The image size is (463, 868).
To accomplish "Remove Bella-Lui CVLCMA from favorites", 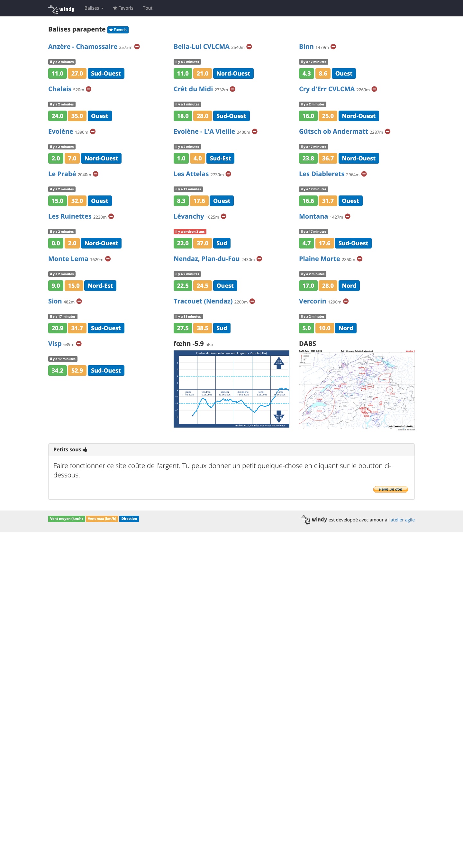I will (249, 47).
